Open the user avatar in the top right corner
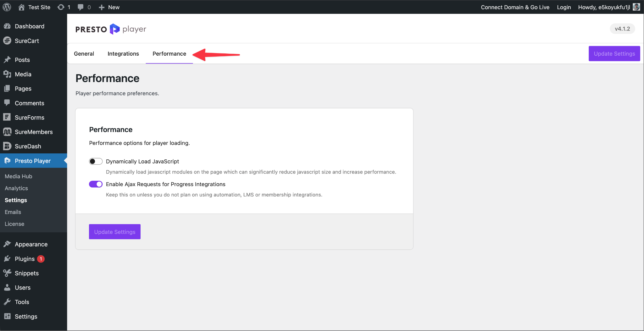644x331 pixels. 636,7
